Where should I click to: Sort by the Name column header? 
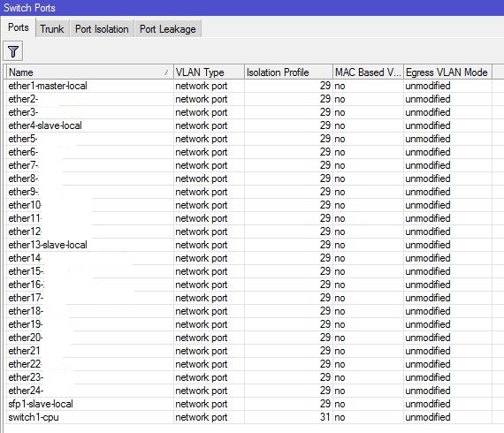pyautogui.click(x=89, y=72)
